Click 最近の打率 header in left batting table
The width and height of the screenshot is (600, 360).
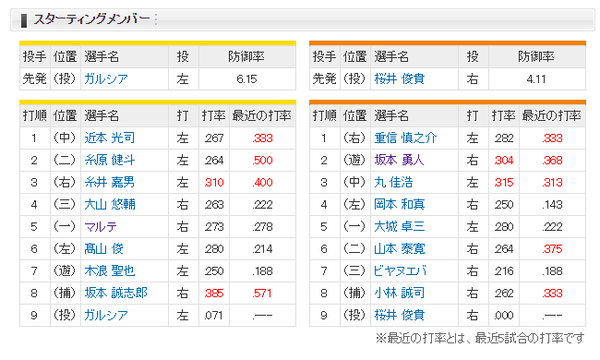click(262, 116)
